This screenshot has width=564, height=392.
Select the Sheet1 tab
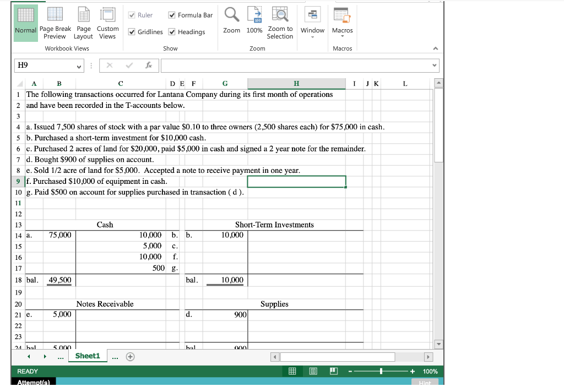[x=87, y=356]
